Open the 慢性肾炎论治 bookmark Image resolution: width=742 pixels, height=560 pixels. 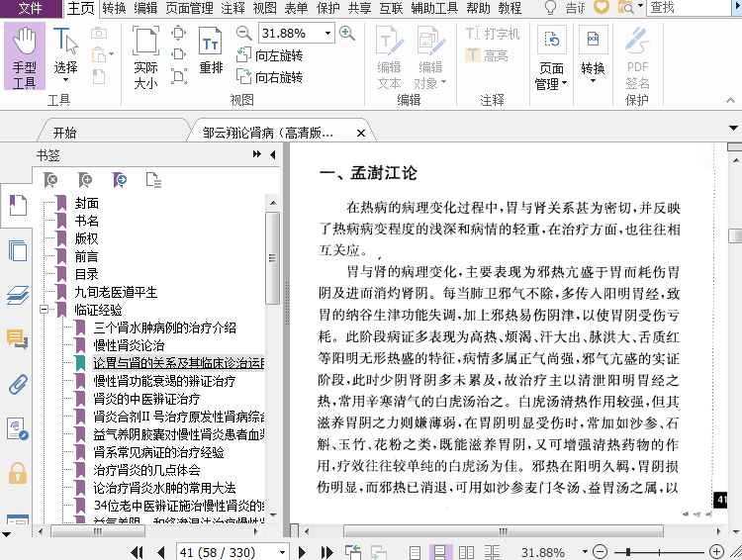click(129, 345)
